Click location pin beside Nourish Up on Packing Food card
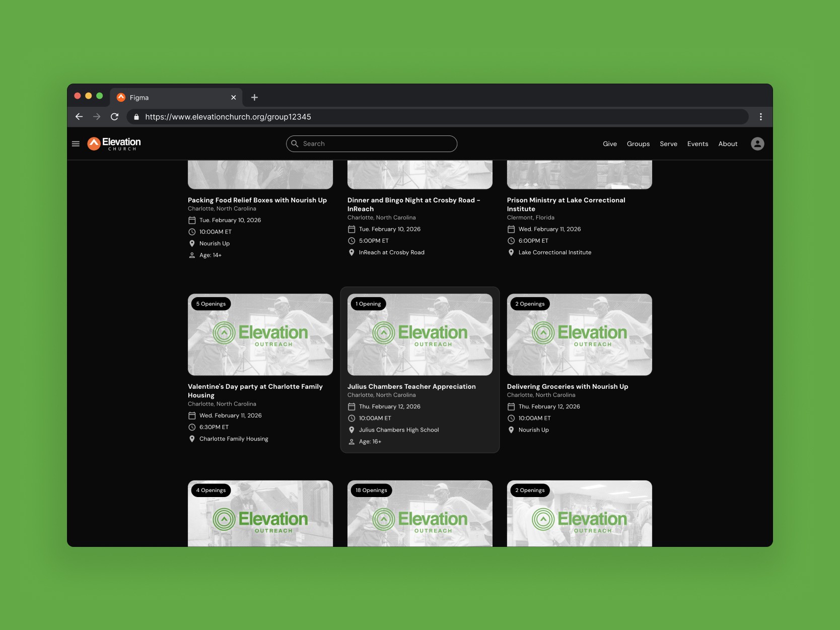The height and width of the screenshot is (630, 840). point(192,244)
